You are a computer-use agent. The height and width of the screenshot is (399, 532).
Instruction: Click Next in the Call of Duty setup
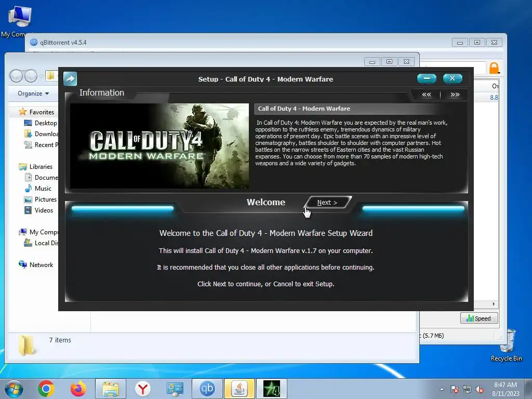(x=327, y=203)
